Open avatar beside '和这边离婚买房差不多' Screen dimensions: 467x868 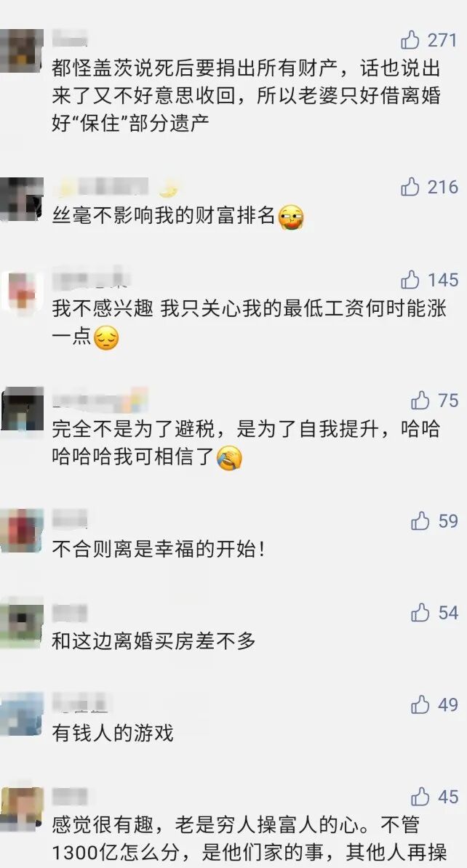pos(21,623)
